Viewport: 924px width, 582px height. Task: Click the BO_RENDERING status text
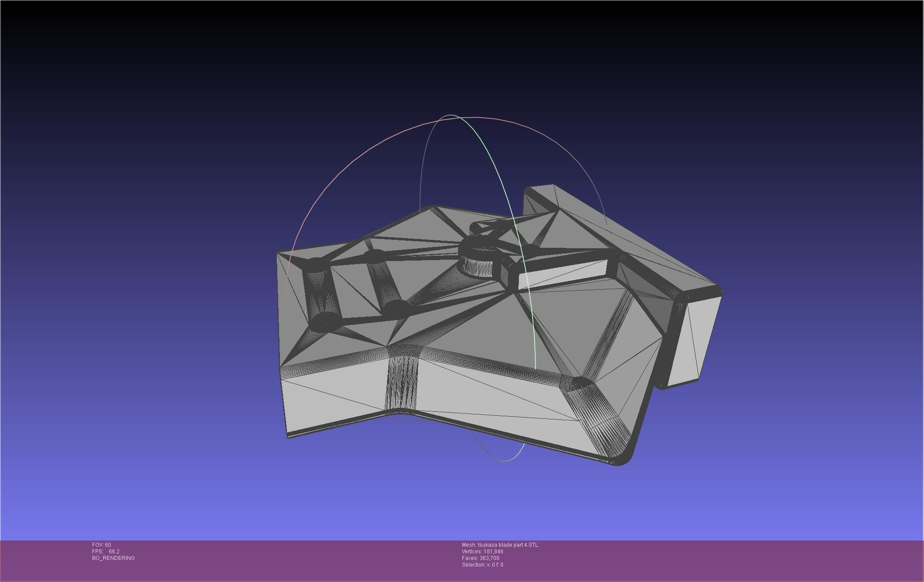pos(113,558)
